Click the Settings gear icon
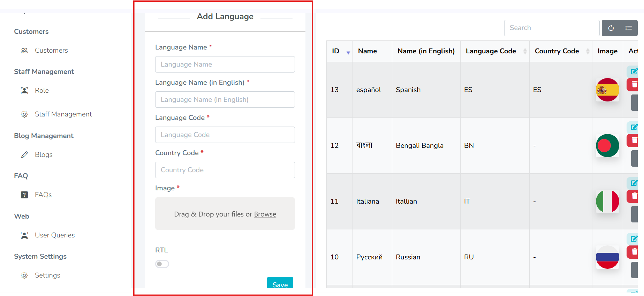 24,275
